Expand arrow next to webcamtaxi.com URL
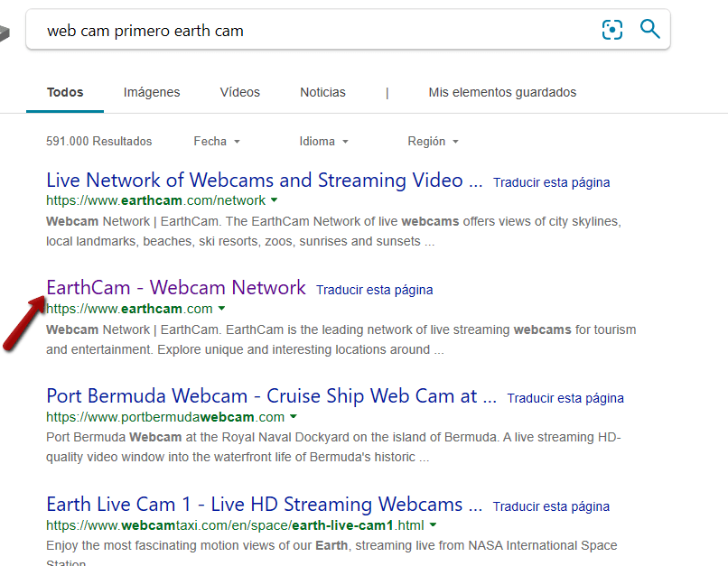 [x=433, y=525]
